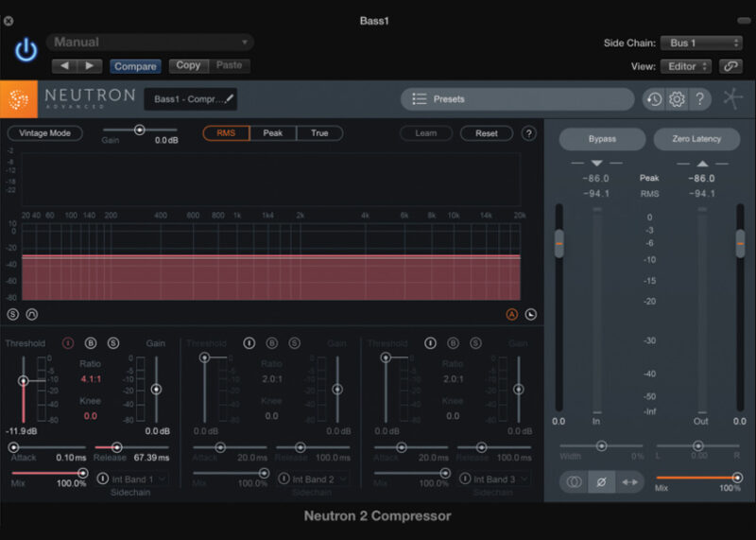
Task: Toggle band 1 power icon
Action: (68, 343)
